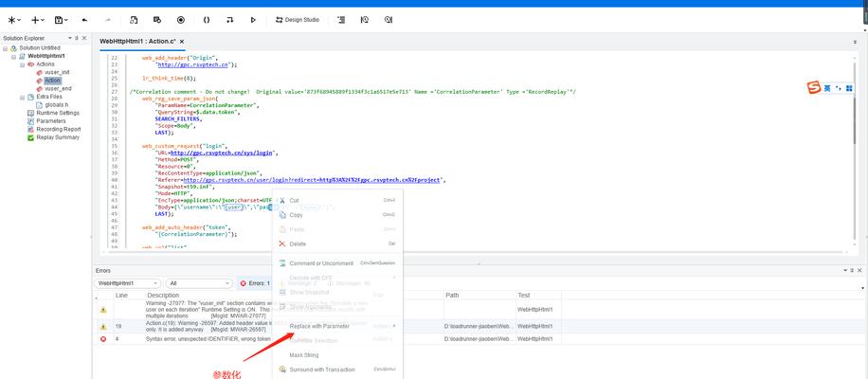Select vuser_end in Solution Explorer
868x379 pixels.
[x=58, y=88]
